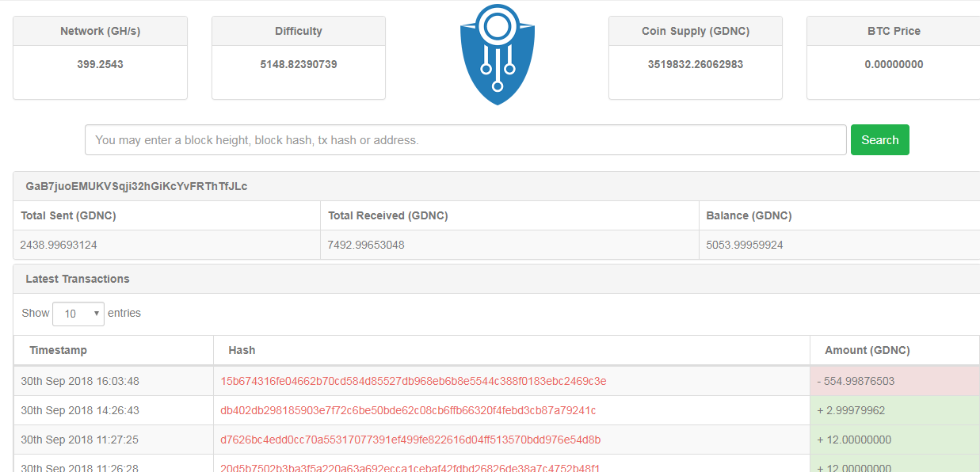The image size is (980, 472).
Task: Click the amount - 554.99876503
Action: point(856,381)
